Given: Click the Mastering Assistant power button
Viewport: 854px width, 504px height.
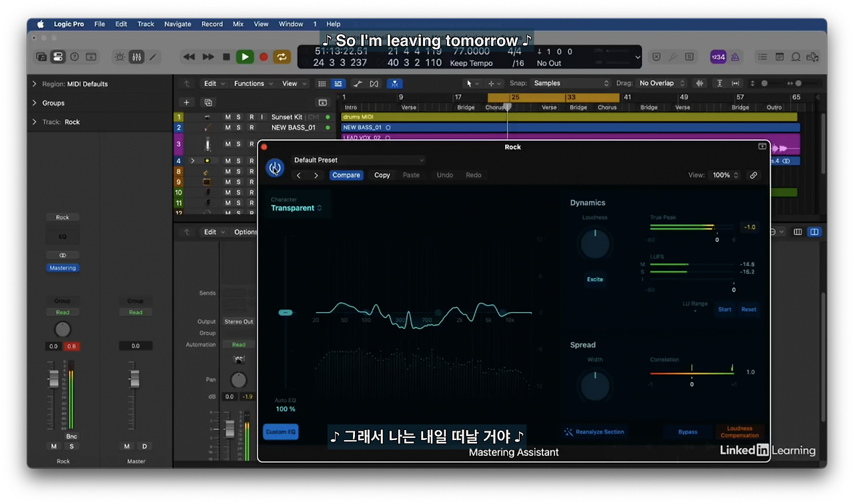Looking at the screenshot, I should tap(275, 168).
